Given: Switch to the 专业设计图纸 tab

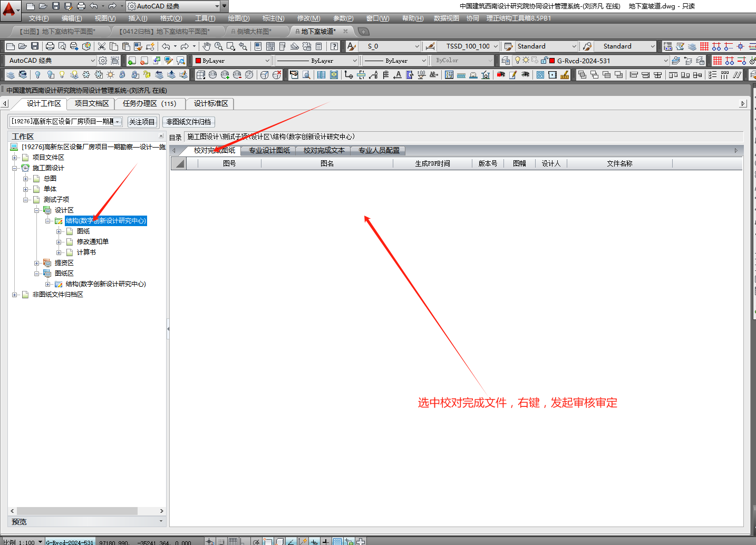Looking at the screenshot, I should tap(269, 150).
